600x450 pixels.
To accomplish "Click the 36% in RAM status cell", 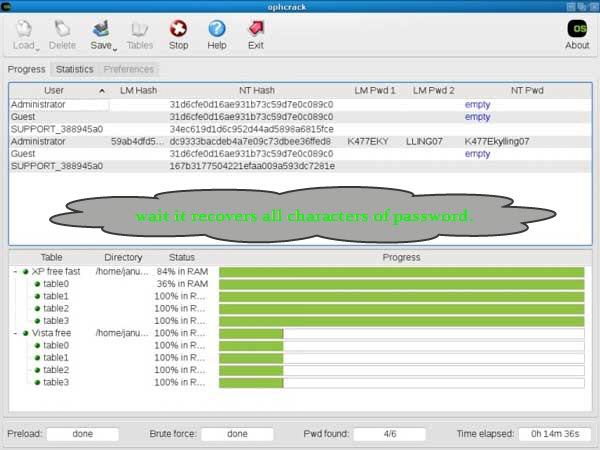I will tap(182, 284).
